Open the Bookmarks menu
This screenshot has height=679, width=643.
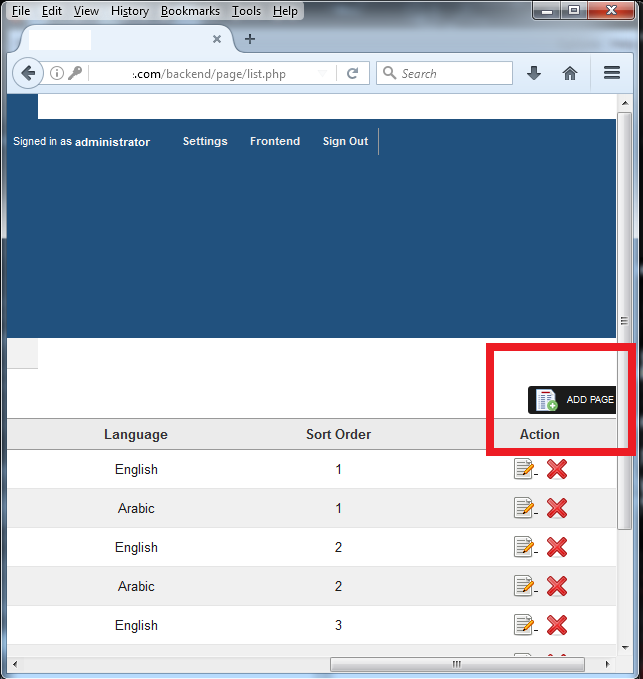tap(190, 11)
